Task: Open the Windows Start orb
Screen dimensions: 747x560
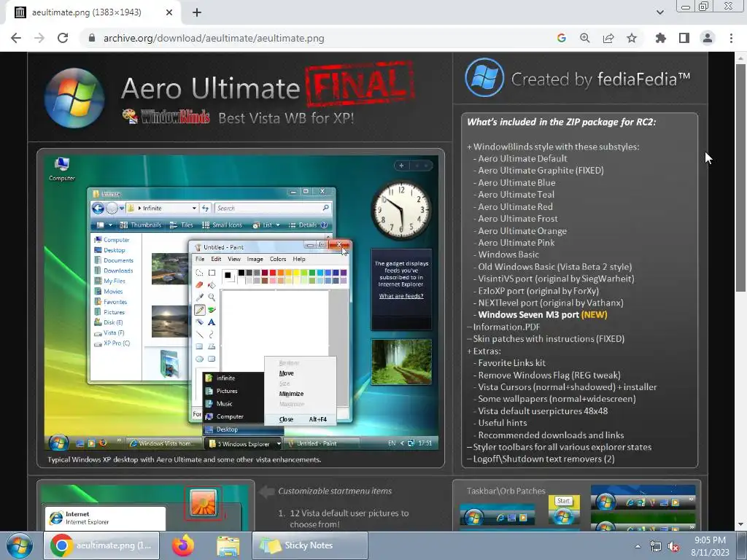Action: (19, 545)
